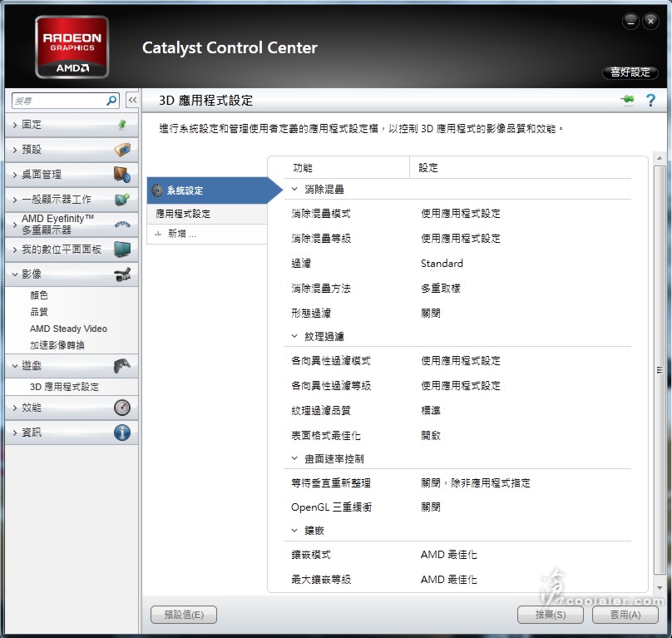Viewport: 672px width, 638px height.
Task: Click in the search input field
Action: coord(59,101)
